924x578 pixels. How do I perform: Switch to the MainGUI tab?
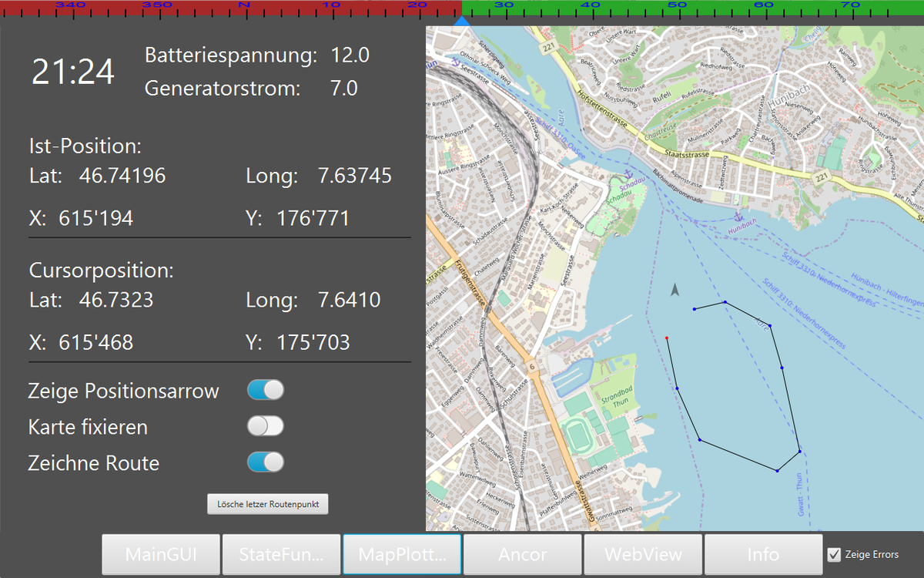(161, 554)
